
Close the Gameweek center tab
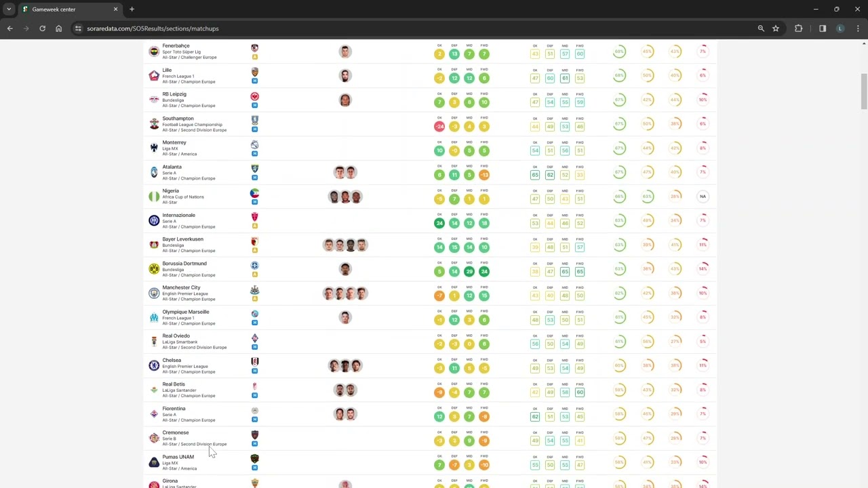[115, 9]
